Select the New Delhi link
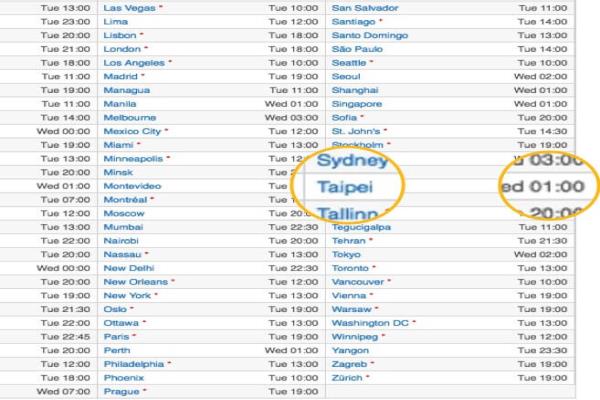This screenshot has width=600, height=400. [128, 268]
